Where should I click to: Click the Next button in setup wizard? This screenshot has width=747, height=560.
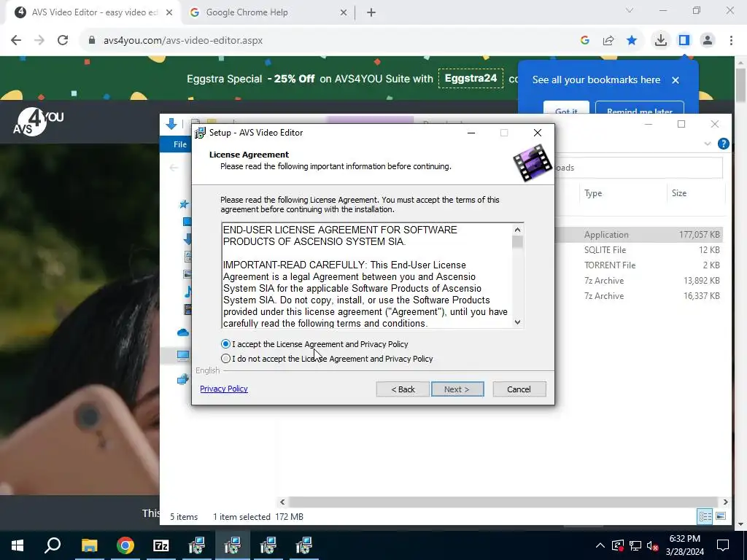[x=457, y=389]
